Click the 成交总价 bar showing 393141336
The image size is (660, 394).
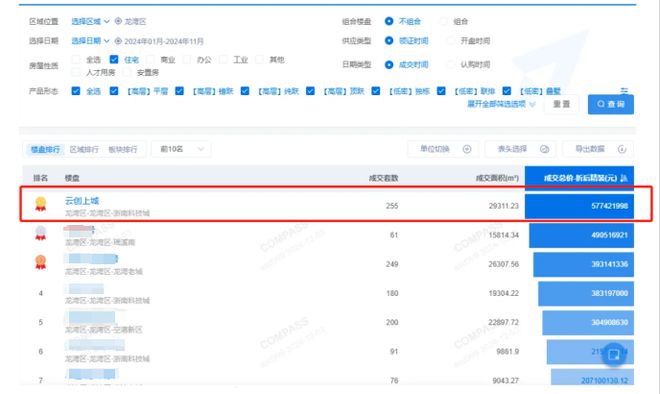click(583, 264)
